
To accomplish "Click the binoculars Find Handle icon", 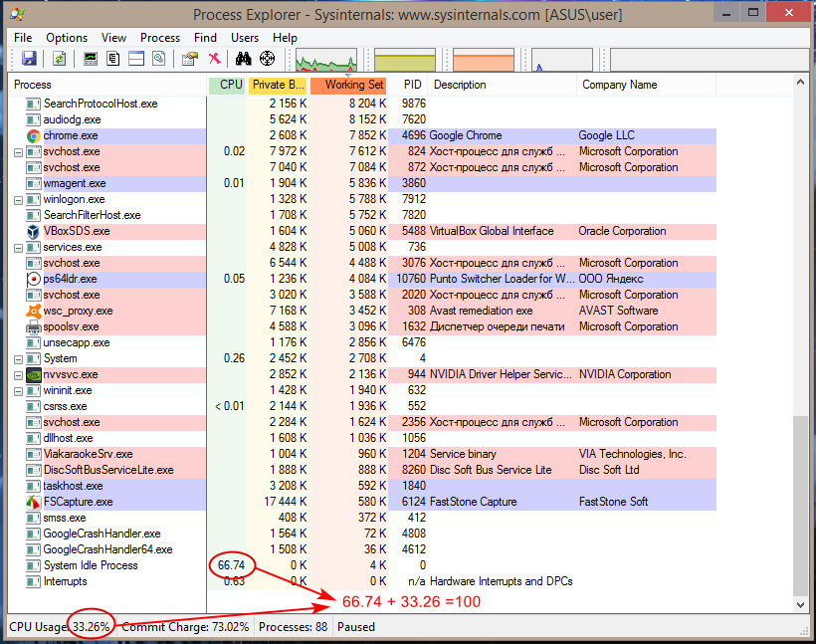I will pyautogui.click(x=242, y=60).
